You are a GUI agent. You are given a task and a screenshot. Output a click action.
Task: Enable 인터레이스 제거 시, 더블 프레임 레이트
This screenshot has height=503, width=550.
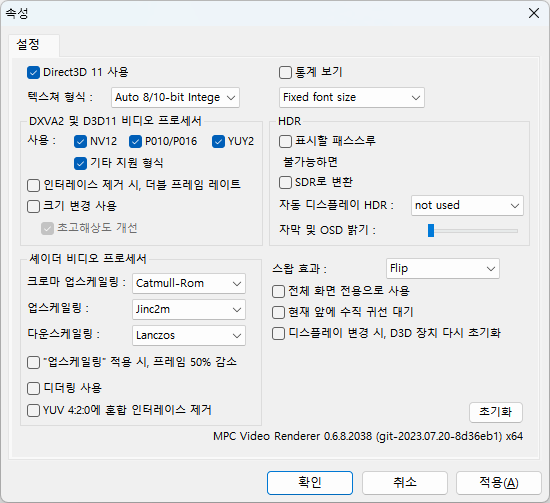(x=33, y=185)
